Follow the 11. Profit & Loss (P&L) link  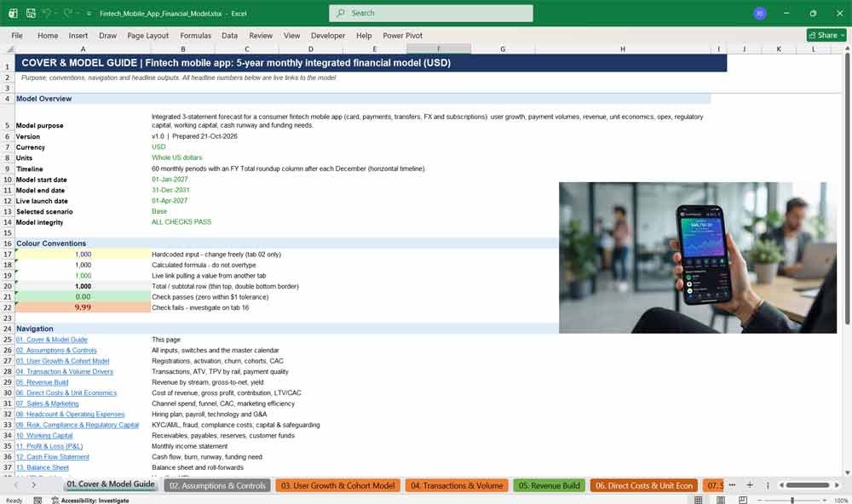click(x=49, y=446)
